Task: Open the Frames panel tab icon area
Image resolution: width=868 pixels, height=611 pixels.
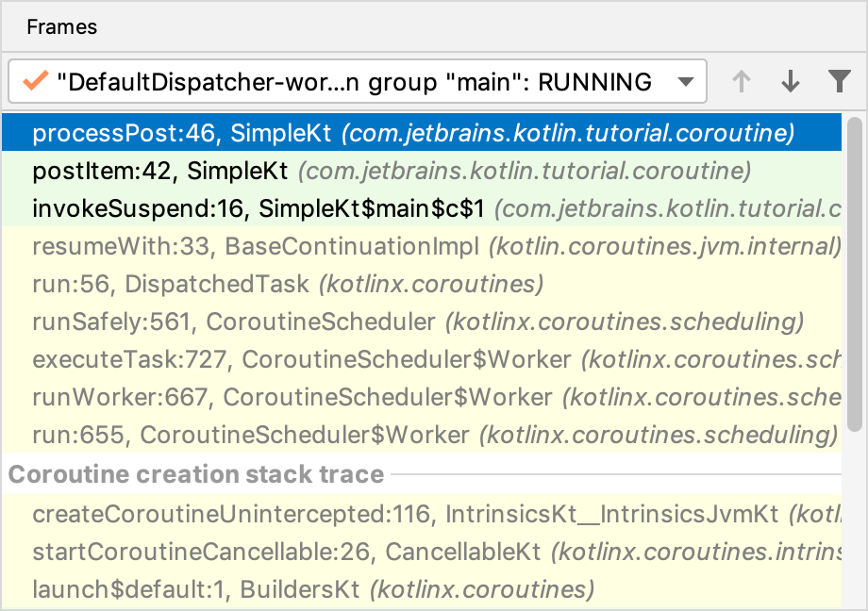Action: pos(61,27)
